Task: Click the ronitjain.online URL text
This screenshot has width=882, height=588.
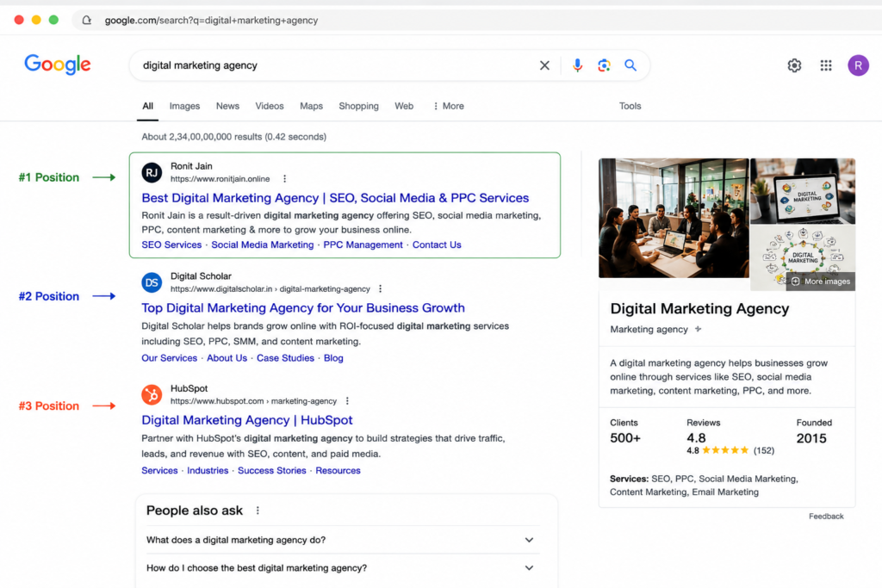Action: (220, 179)
